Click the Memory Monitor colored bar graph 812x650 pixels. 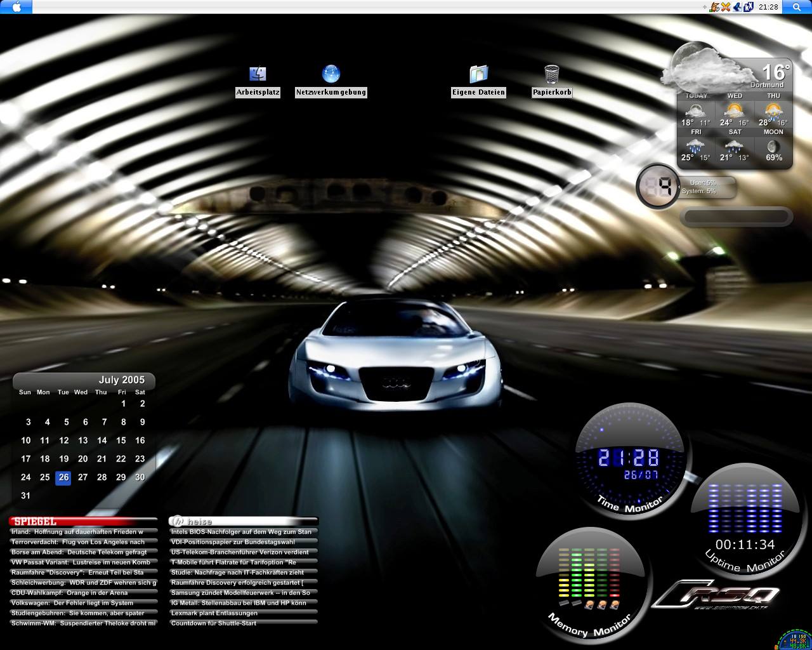589,574
